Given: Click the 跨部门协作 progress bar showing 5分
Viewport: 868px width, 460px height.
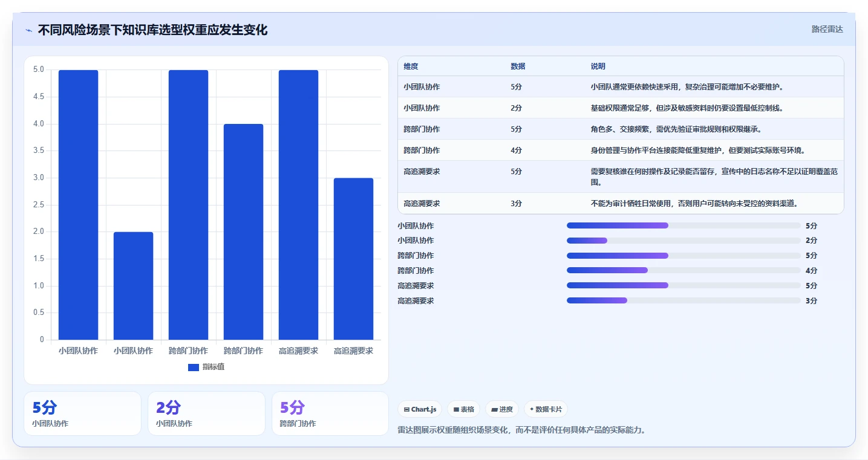Looking at the screenshot, I should 684,256.
